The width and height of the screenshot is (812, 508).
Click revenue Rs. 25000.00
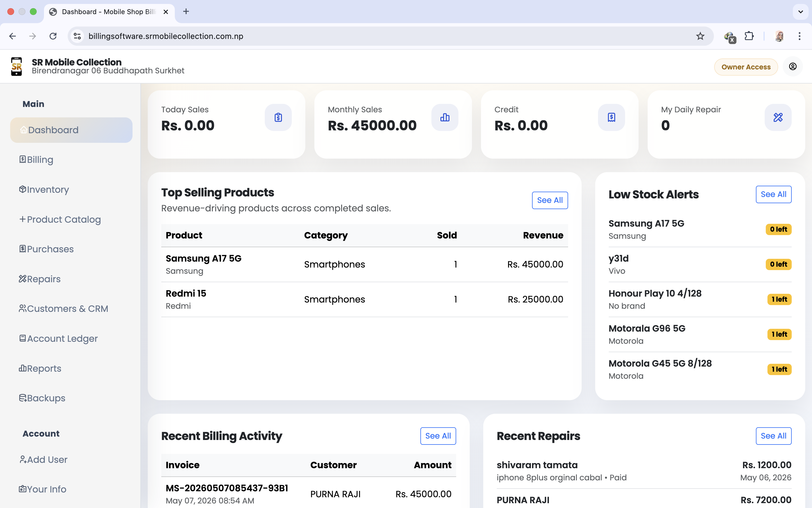pyautogui.click(x=535, y=299)
